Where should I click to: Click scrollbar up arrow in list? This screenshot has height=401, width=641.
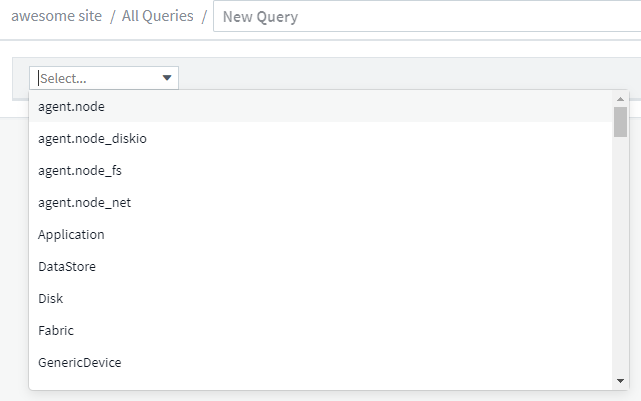click(621, 99)
